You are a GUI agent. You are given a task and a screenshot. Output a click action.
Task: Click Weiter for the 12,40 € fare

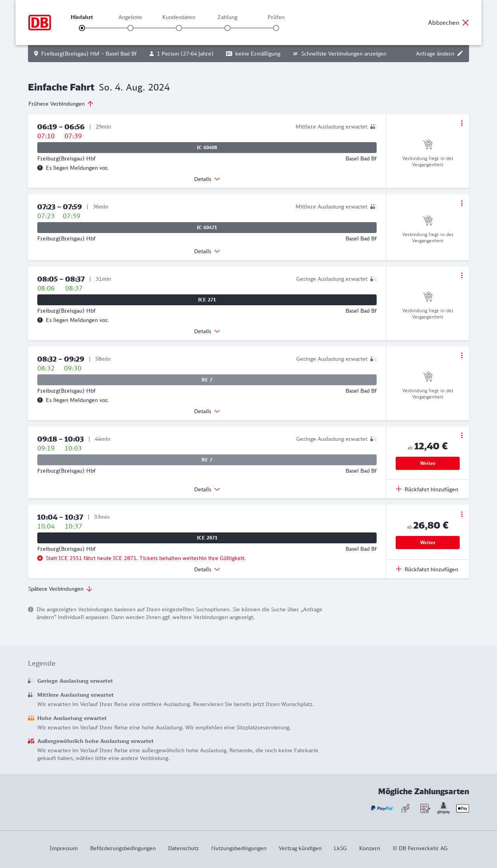click(427, 463)
